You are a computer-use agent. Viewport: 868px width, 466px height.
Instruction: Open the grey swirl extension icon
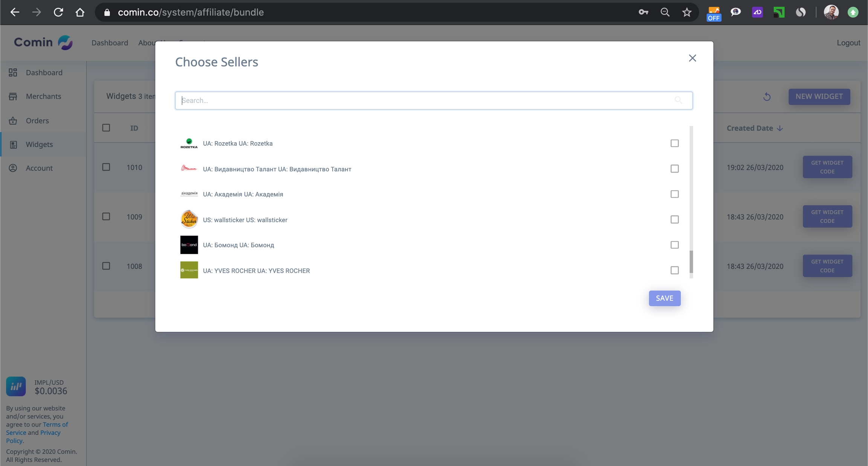point(801,12)
